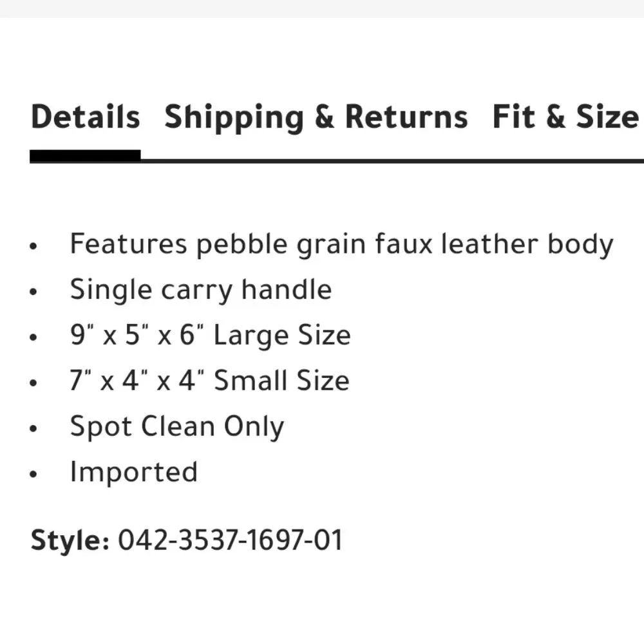Select the 9" x 5" x 6" Large Size line

click(x=211, y=335)
